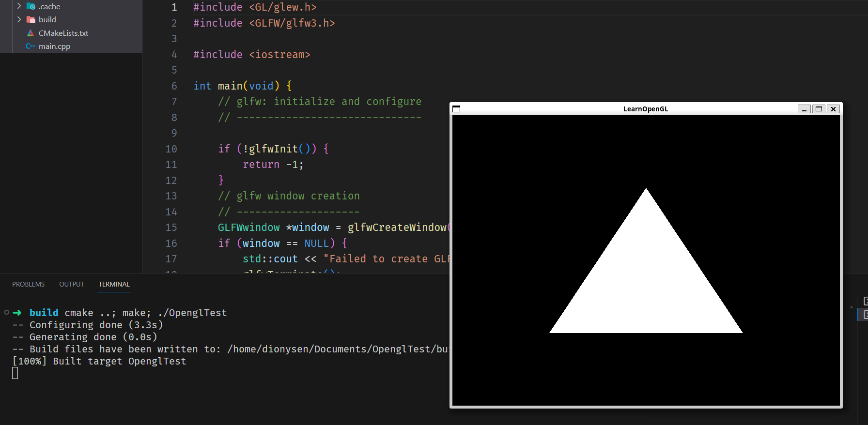The image size is (868, 425).
Task: Click the terminal cursor block
Action: [15, 373]
